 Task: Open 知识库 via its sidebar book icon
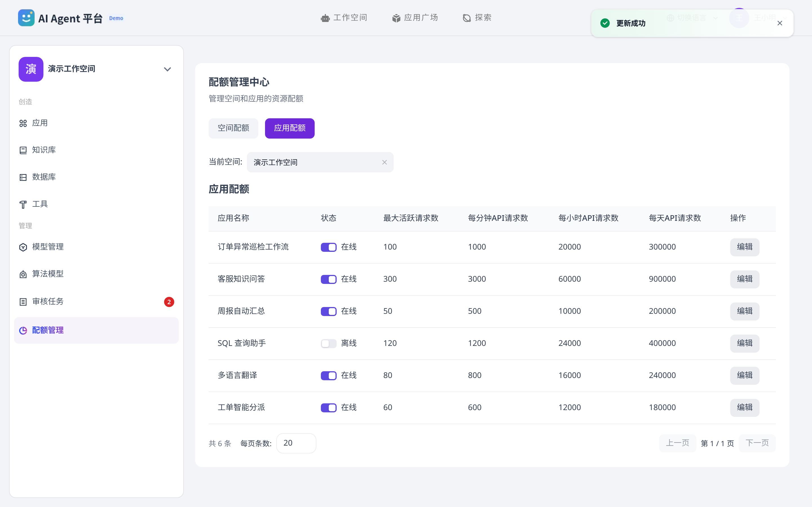[x=23, y=150]
